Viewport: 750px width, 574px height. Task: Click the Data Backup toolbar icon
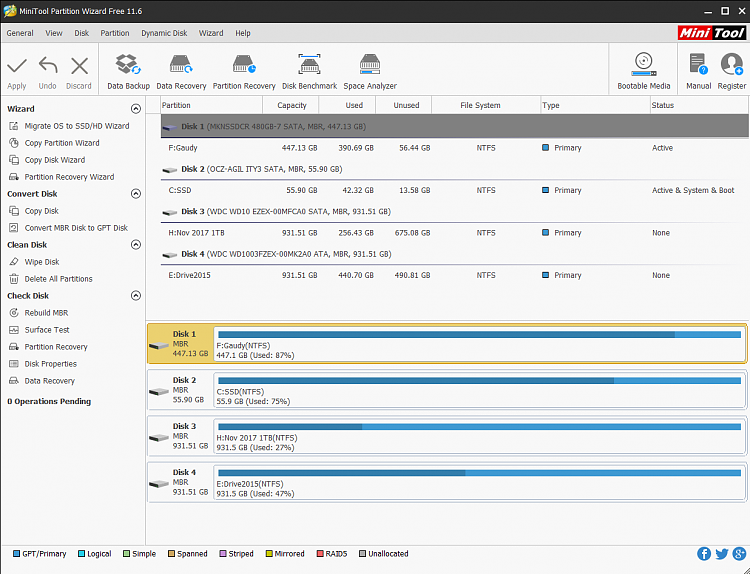[x=128, y=70]
